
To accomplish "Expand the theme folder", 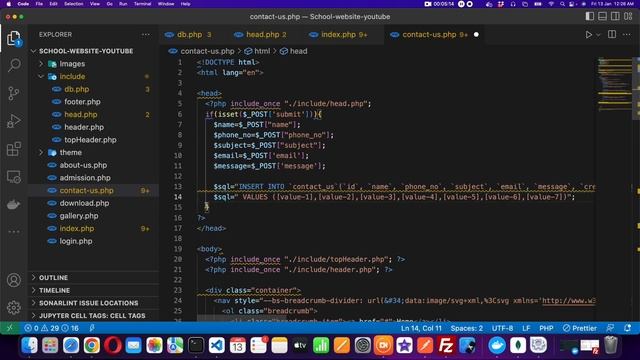I will pos(71,152).
